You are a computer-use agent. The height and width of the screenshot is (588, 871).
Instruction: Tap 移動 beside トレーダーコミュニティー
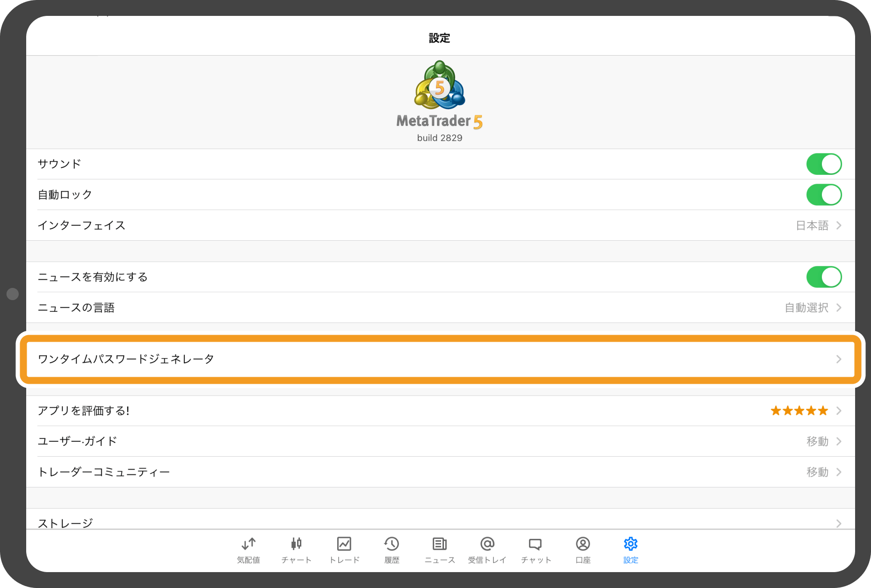(817, 472)
